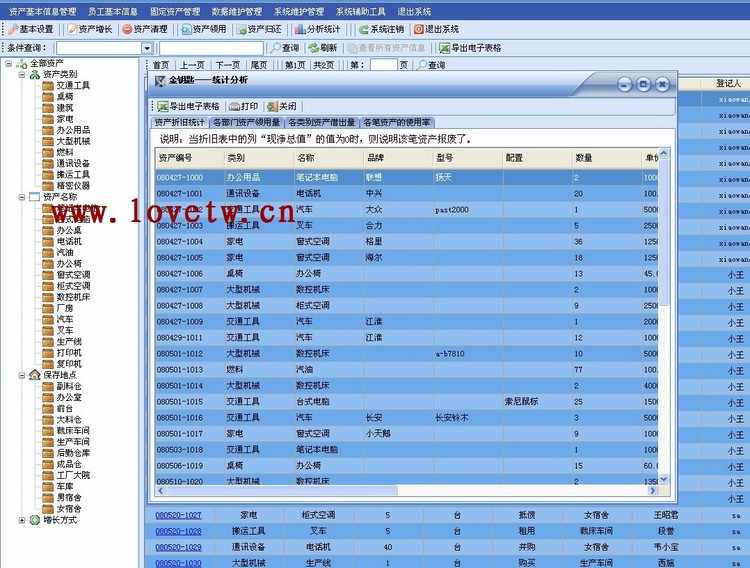Image resolution: width=750 pixels, height=568 pixels.
Task: Open the 数据维护管理 menu
Action: click(237, 11)
